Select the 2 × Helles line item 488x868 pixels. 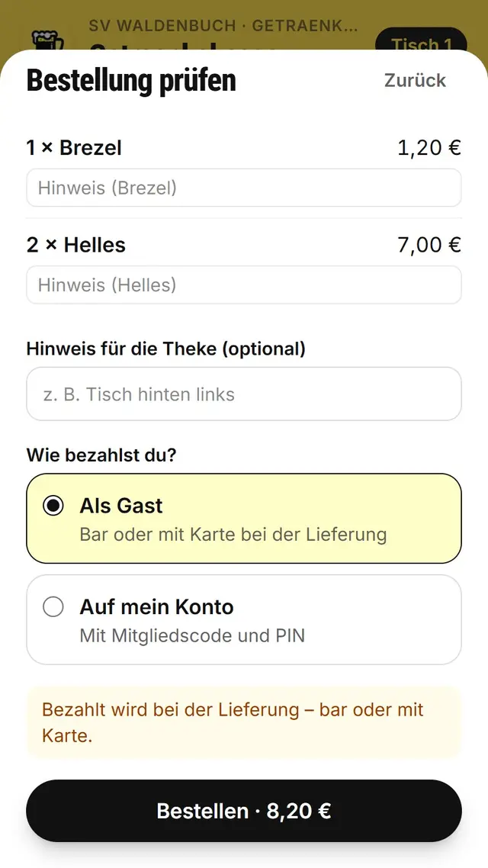coord(75,245)
